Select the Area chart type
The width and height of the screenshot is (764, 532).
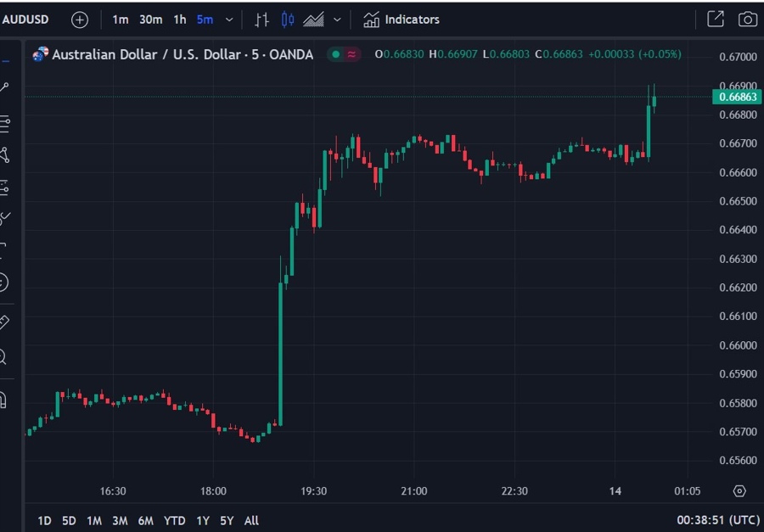314,20
